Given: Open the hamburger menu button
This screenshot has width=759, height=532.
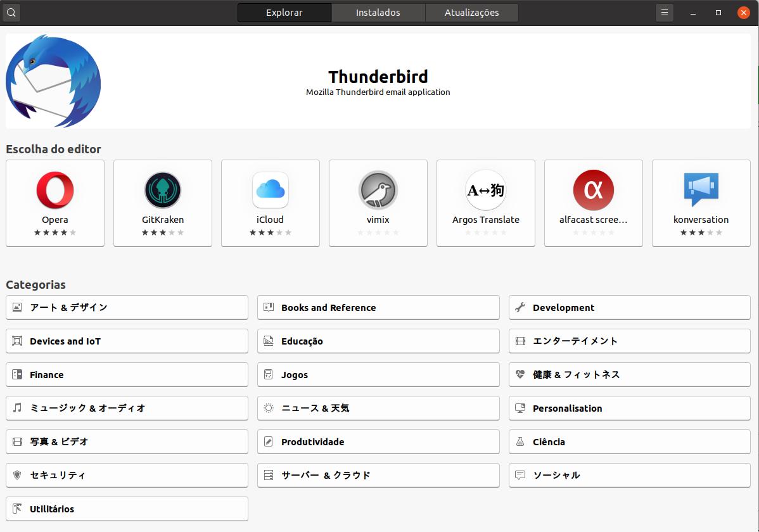Looking at the screenshot, I should coord(664,13).
